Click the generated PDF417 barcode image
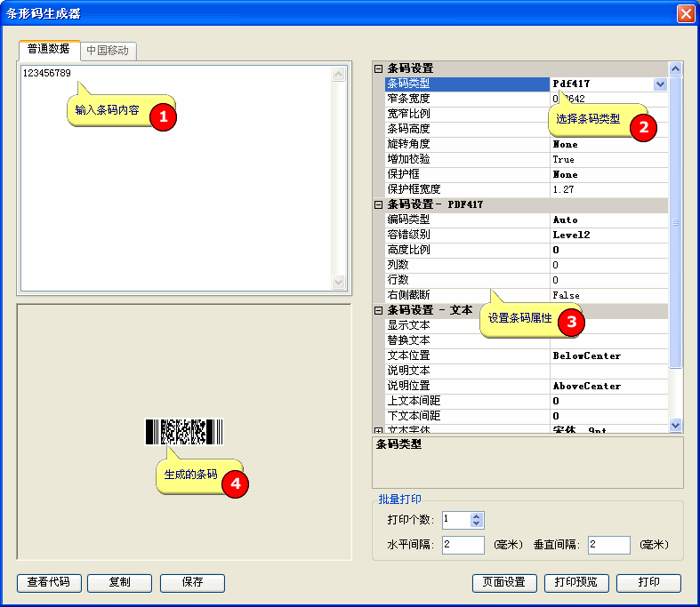Viewport: 700px width, 607px height. (x=183, y=432)
